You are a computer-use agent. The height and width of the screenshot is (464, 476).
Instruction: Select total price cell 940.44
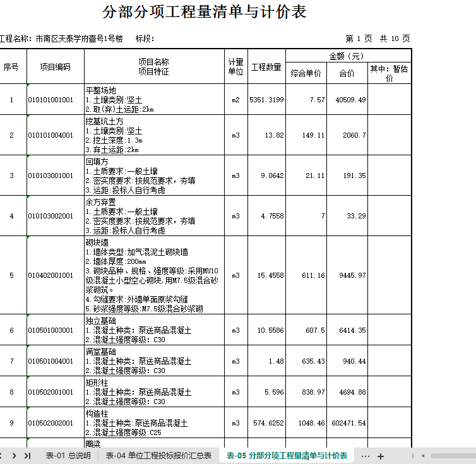tap(347, 360)
